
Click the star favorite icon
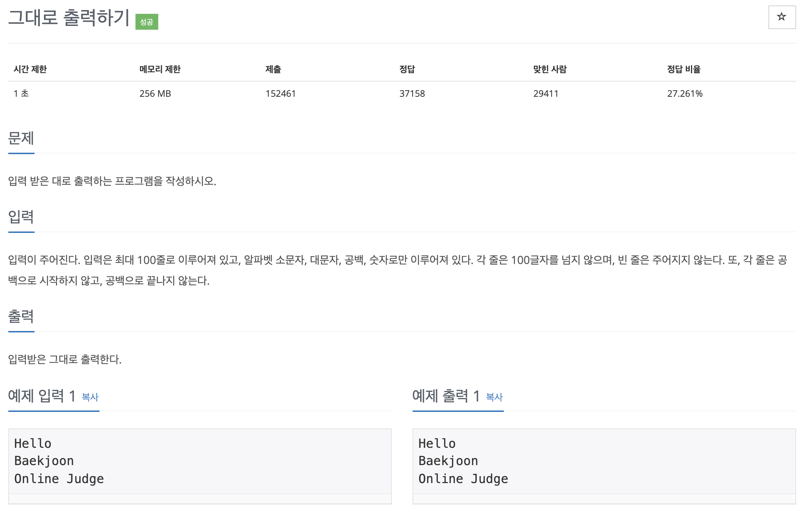click(782, 17)
